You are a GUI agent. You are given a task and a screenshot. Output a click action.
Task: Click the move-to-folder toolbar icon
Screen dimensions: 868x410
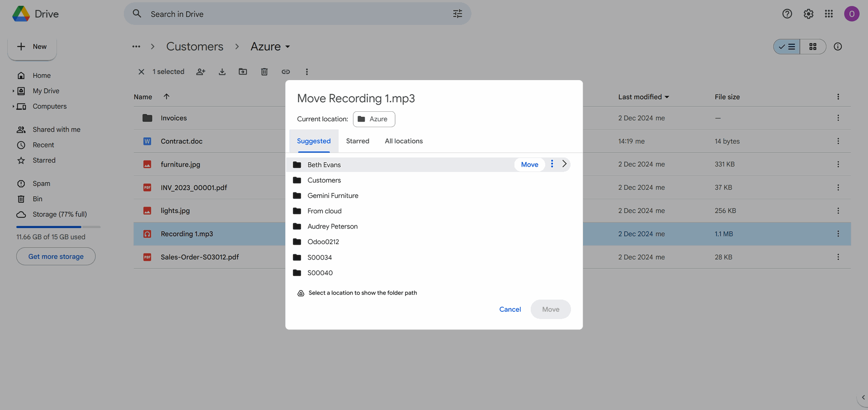243,72
